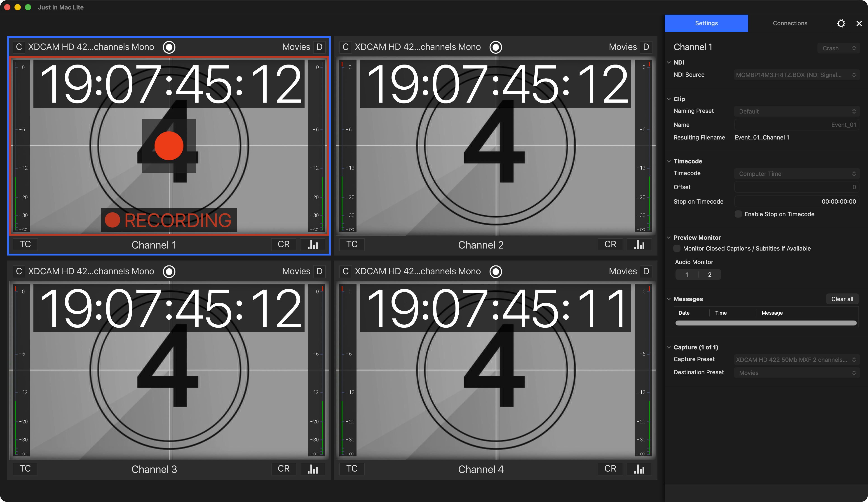Open the C capture preset button on Channel 4
The width and height of the screenshot is (868, 502).
coord(345,272)
